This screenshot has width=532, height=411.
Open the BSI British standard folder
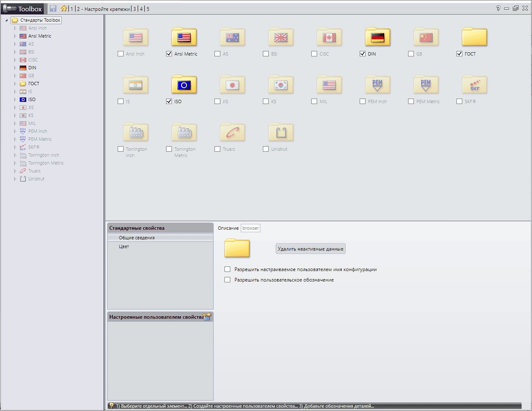coord(281,38)
